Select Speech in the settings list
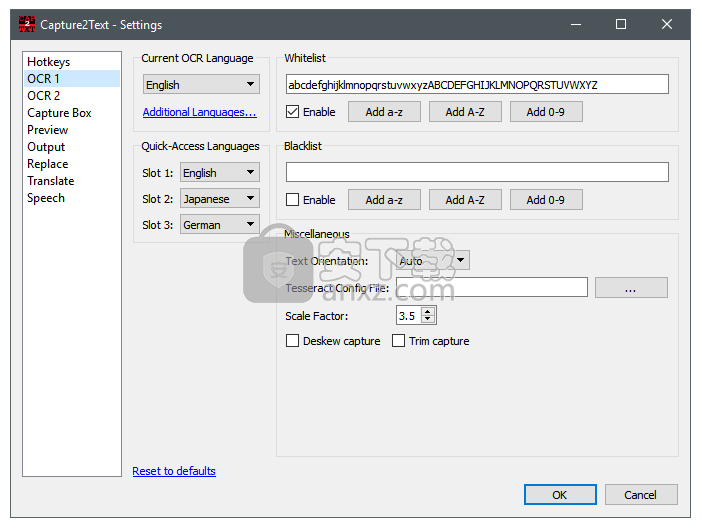This screenshot has width=702, height=529. [x=72, y=198]
